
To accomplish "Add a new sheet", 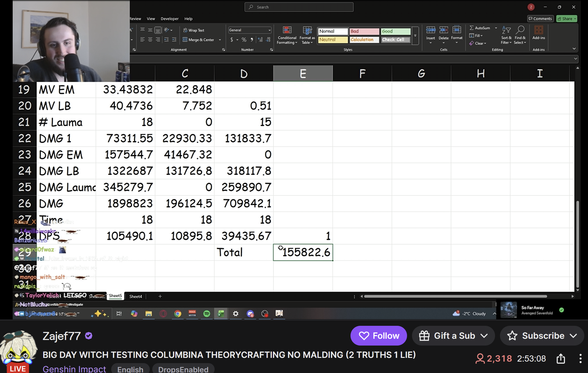I will 160,296.
